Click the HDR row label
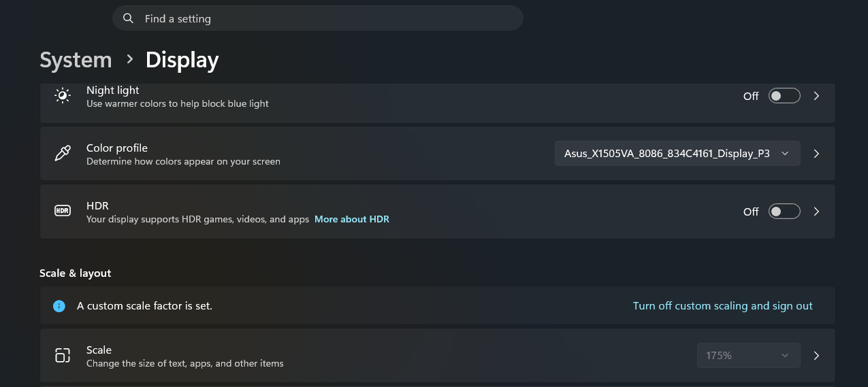The width and height of the screenshot is (868, 387). (97, 205)
